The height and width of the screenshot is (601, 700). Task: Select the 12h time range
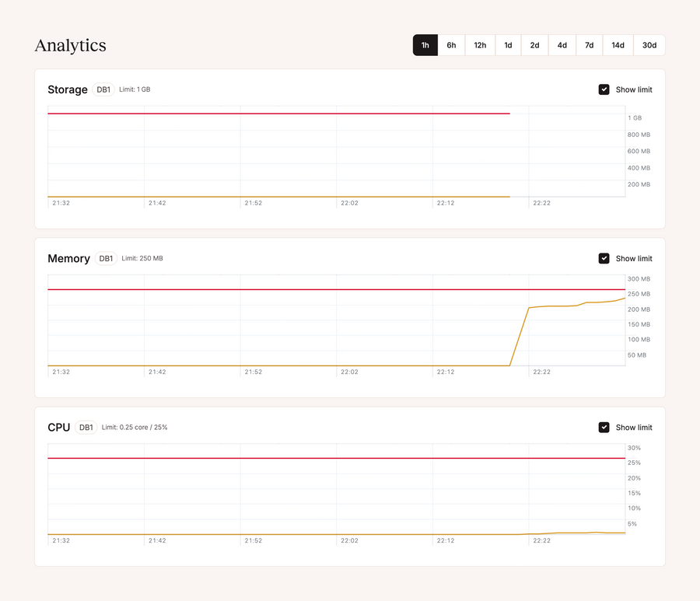click(x=480, y=45)
